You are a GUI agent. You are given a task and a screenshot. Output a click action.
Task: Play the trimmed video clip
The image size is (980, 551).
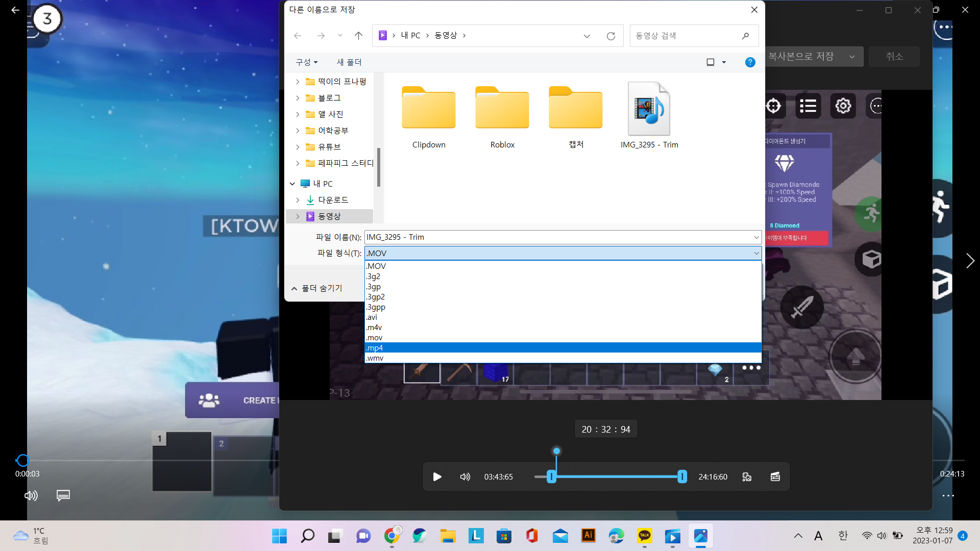[x=437, y=477]
